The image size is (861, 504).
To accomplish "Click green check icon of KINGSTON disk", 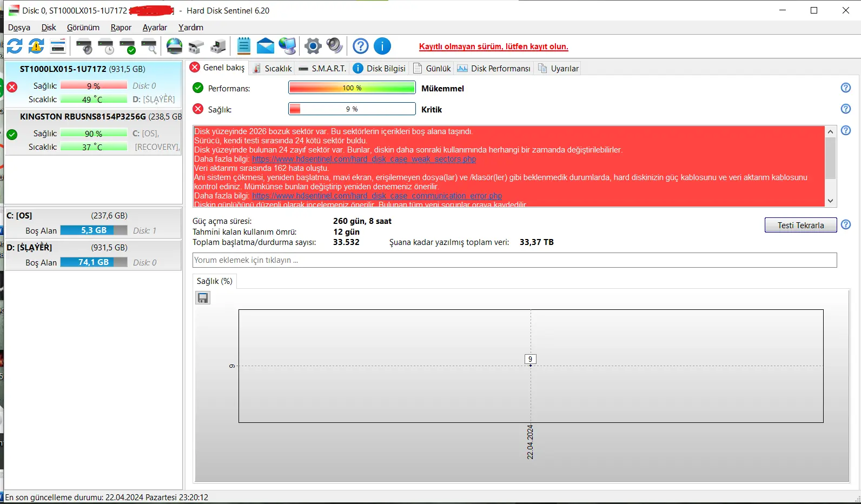I will (x=12, y=134).
